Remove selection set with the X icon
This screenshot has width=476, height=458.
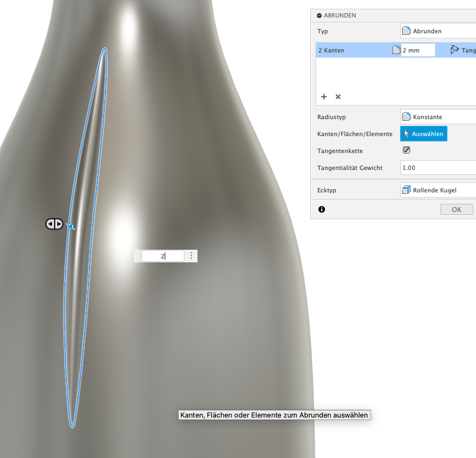pyautogui.click(x=338, y=97)
